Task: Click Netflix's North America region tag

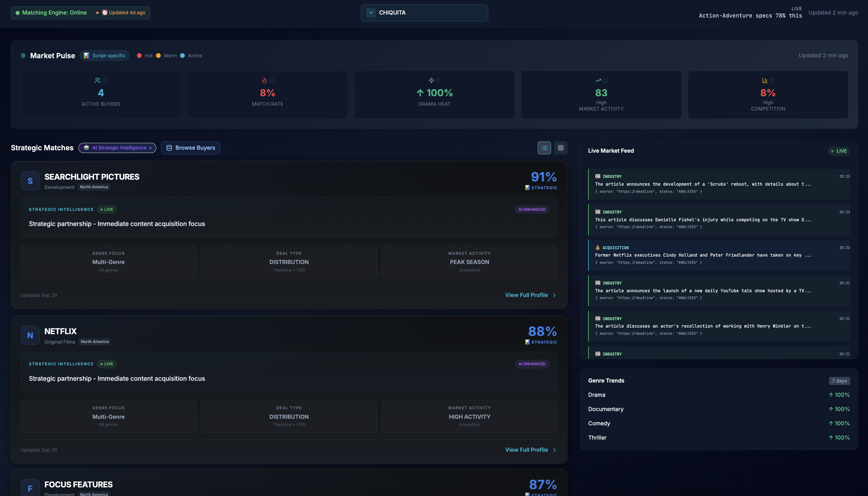Action: click(95, 342)
